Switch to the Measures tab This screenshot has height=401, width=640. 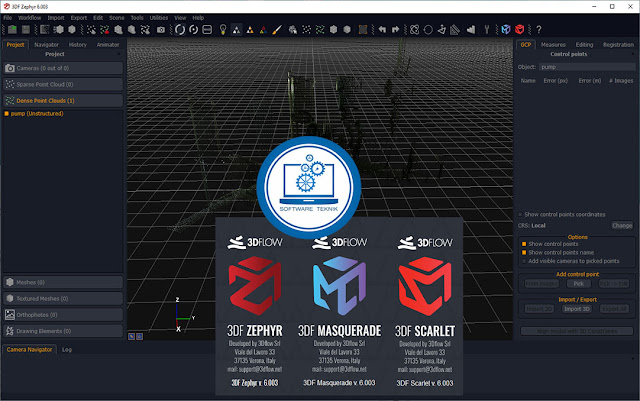pyautogui.click(x=553, y=45)
